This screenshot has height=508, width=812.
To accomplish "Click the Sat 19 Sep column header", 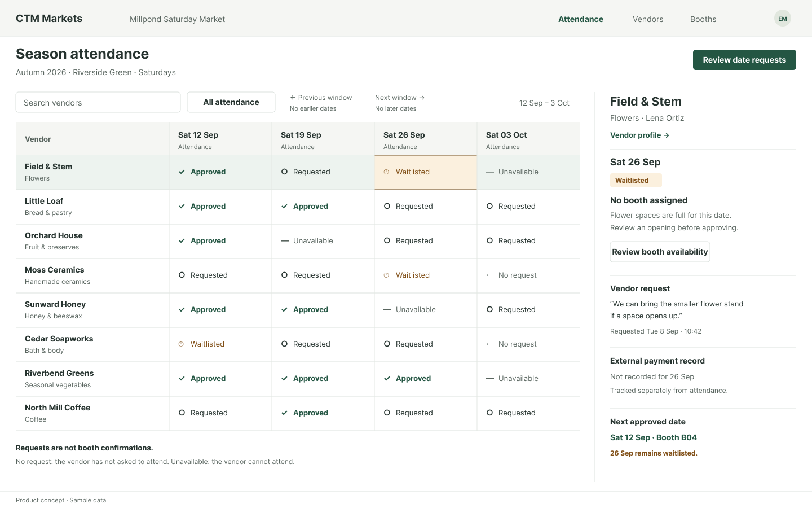I will [323, 139].
